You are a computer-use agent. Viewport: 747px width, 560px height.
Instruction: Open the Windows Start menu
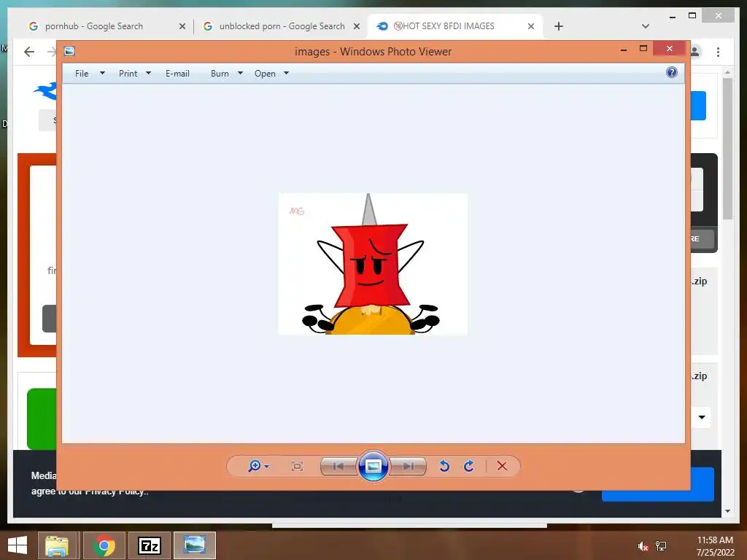(x=18, y=545)
